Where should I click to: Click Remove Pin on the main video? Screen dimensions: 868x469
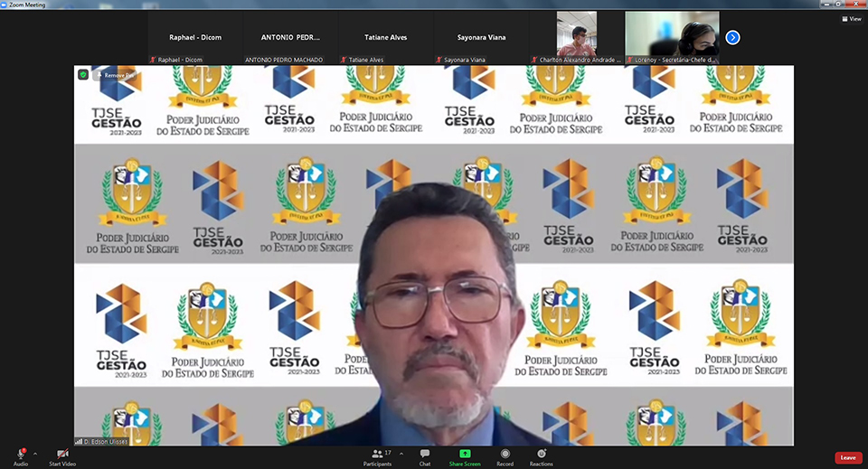pos(118,75)
